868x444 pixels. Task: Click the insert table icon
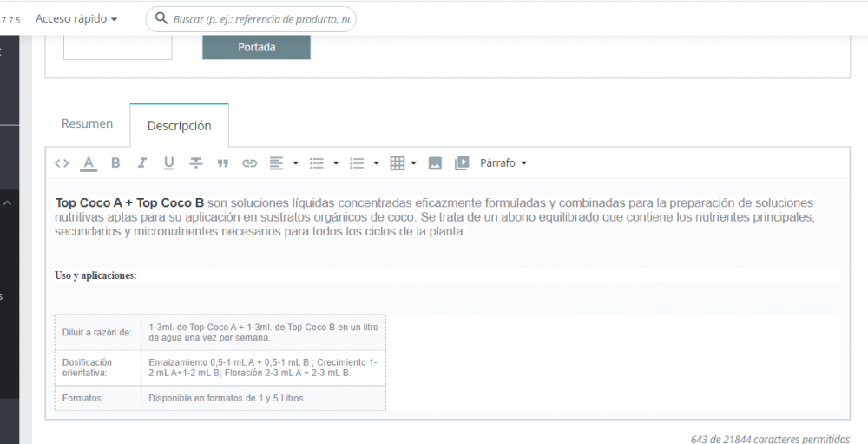point(398,163)
